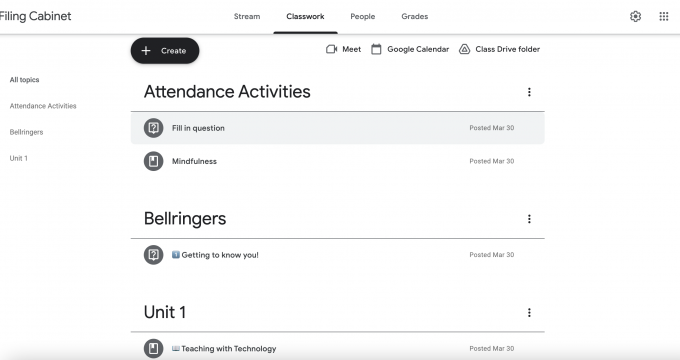Click the Create button
This screenshot has width=680, height=360.
coord(165,51)
